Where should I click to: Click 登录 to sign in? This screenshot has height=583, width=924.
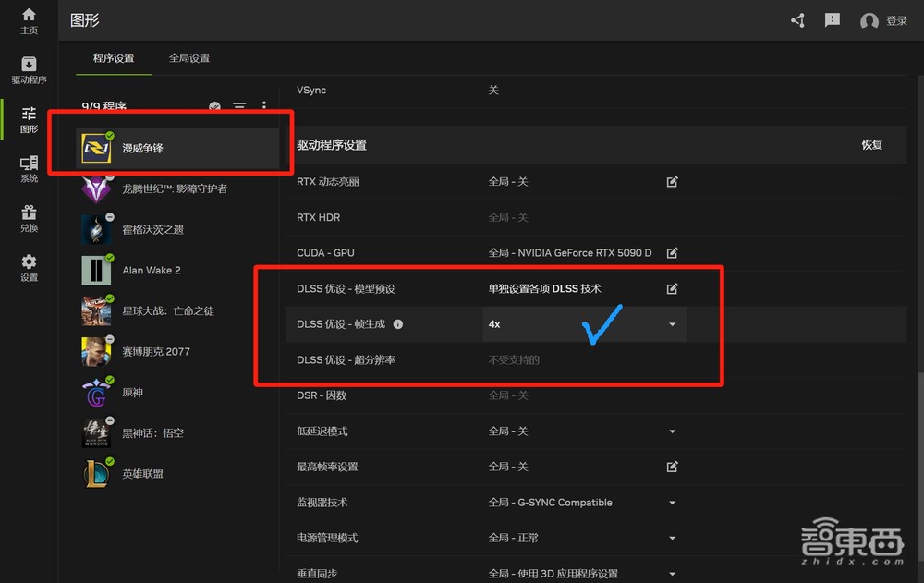tap(895, 19)
